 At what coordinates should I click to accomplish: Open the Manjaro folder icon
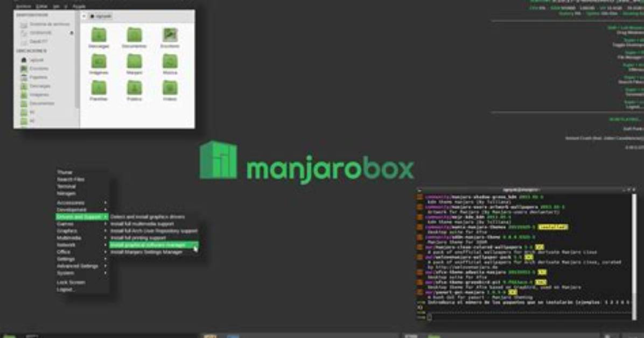pyautogui.click(x=134, y=64)
